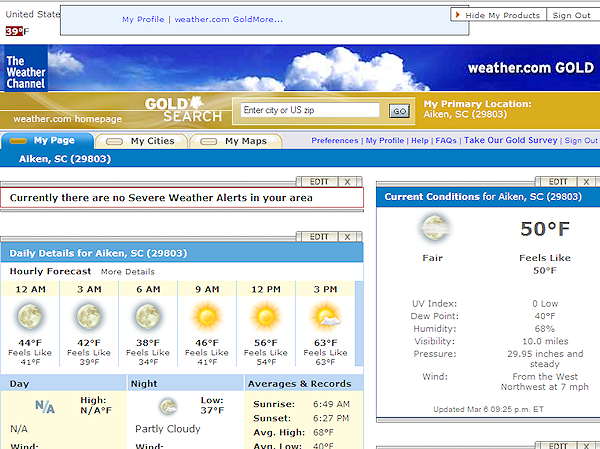
Task: Switch to the My Page tab
Action: [x=47, y=140]
